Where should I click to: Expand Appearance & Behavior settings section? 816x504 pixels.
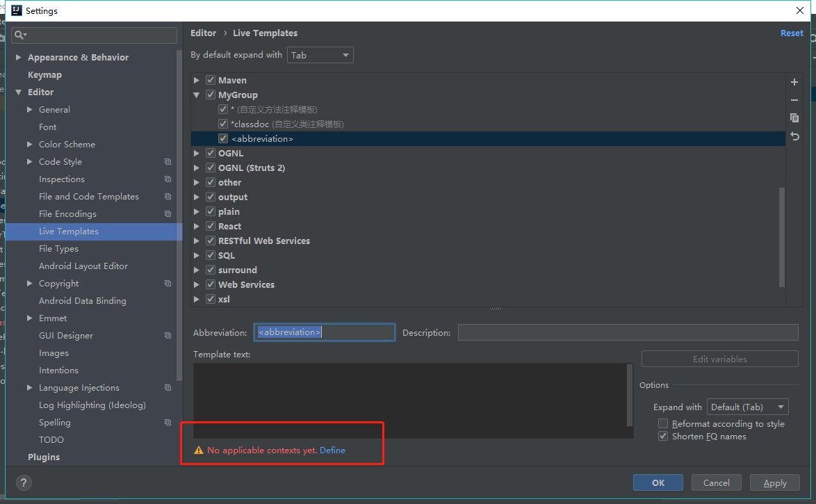18,57
